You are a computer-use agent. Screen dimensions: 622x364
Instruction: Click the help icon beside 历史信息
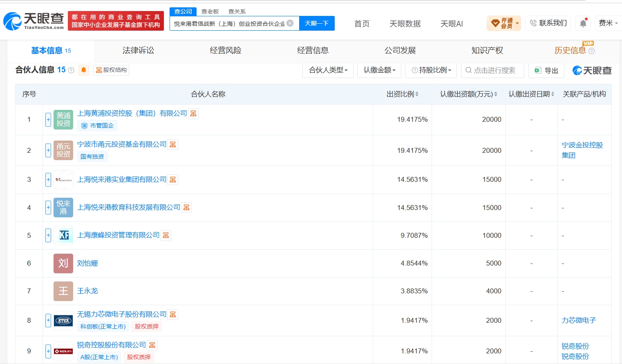(x=591, y=51)
